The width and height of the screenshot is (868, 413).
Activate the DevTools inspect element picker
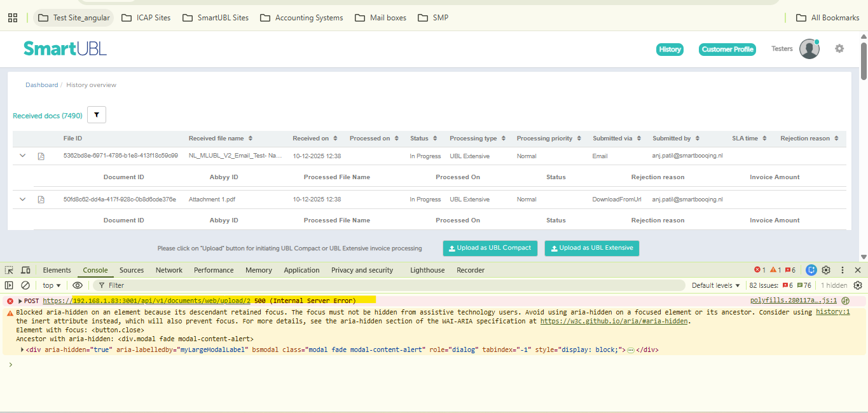10,270
